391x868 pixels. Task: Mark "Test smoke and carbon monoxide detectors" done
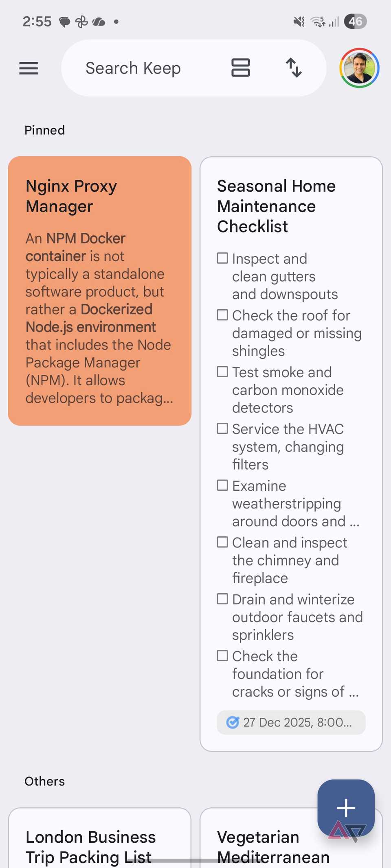pos(222,372)
